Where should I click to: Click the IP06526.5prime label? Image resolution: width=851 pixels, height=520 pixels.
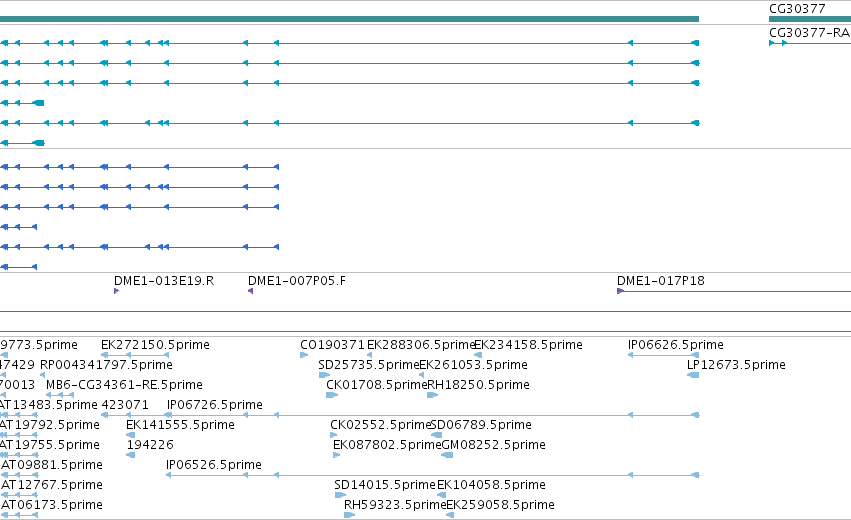[x=214, y=465]
